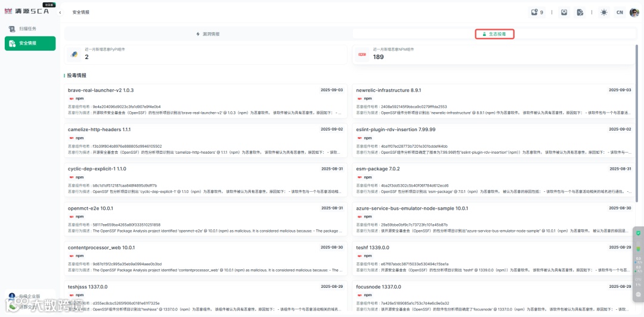This screenshot has height=317, width=644.
Task: Open esm-package 7.0.2 entry
Action: pyautogui.click(x=494, y=180)
